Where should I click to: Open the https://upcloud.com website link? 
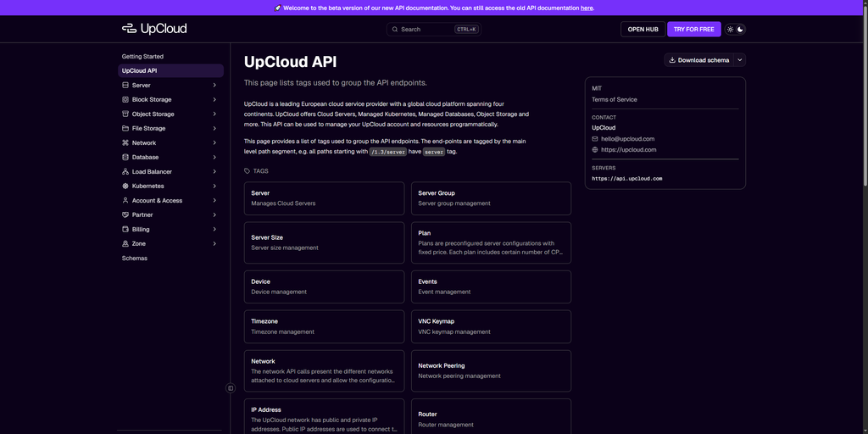629,149
